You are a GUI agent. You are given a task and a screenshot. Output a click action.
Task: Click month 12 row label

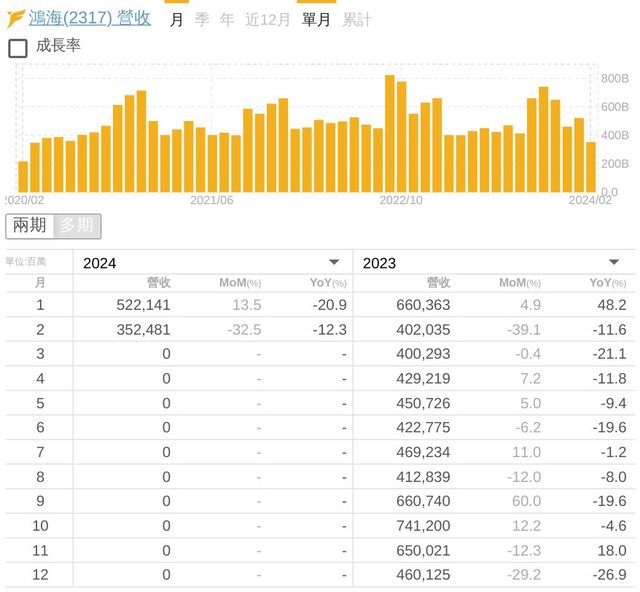pyautogui.click(x=40, y=575)
